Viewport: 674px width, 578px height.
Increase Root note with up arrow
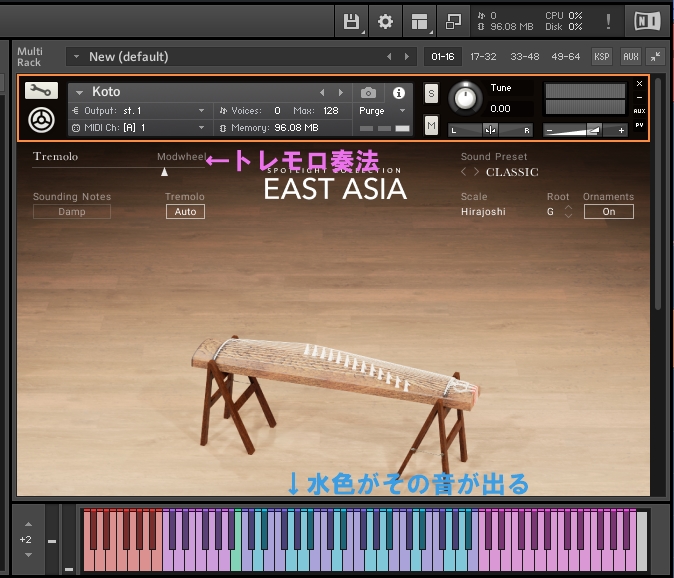pyautogui.click(x=568, y=208)
